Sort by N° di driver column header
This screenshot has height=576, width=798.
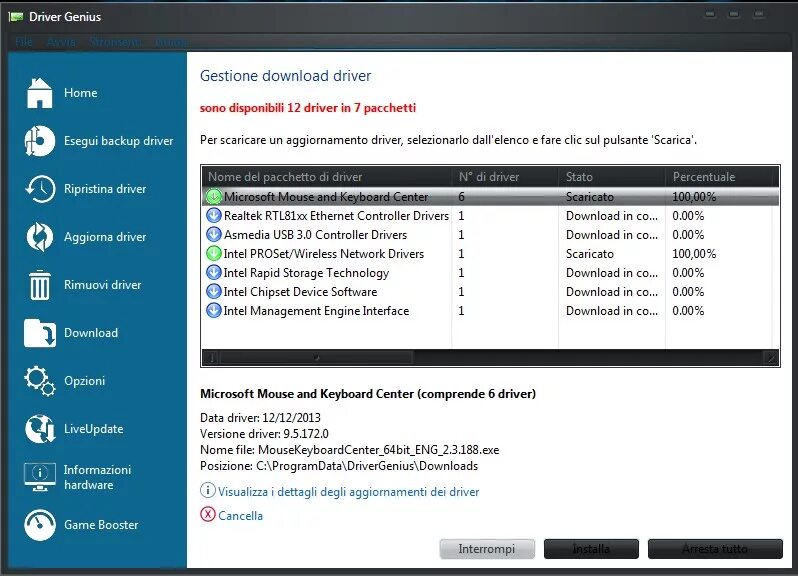pyautogui.click(x=505, y=177)
